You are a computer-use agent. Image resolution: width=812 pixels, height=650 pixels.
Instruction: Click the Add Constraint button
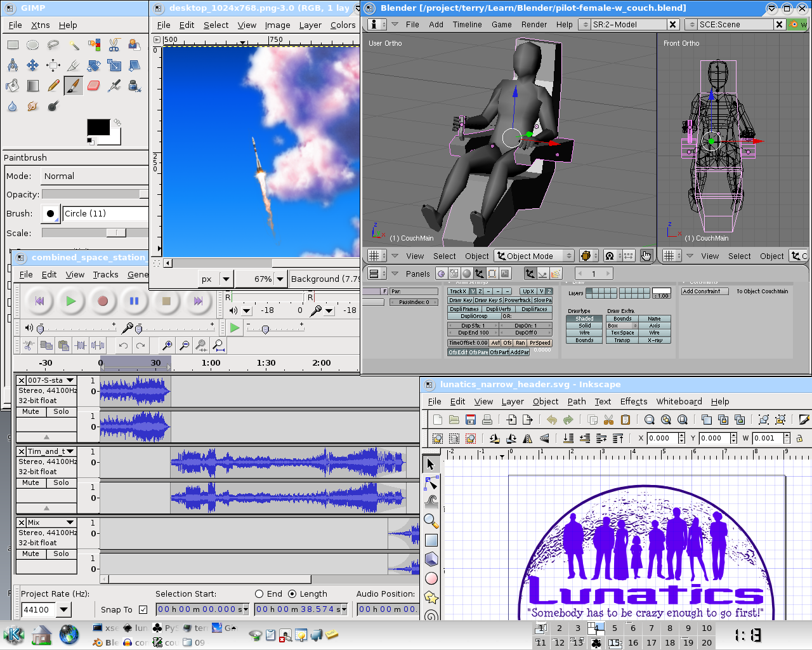pos(704,291)
